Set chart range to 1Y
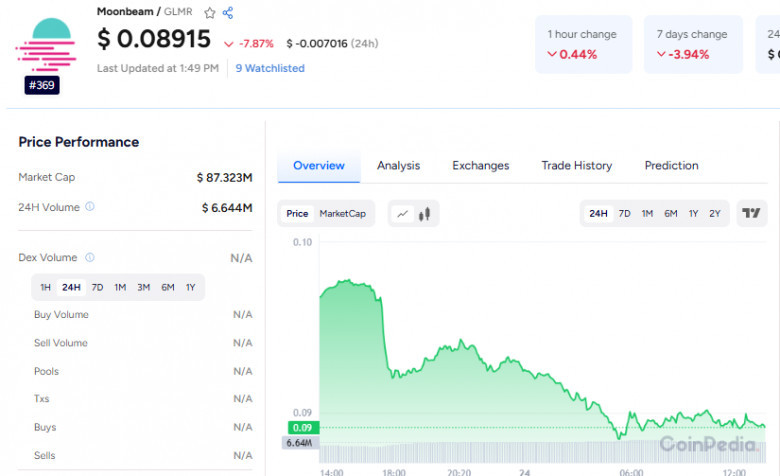Screen dimensions: 780x476 [693, 213]
